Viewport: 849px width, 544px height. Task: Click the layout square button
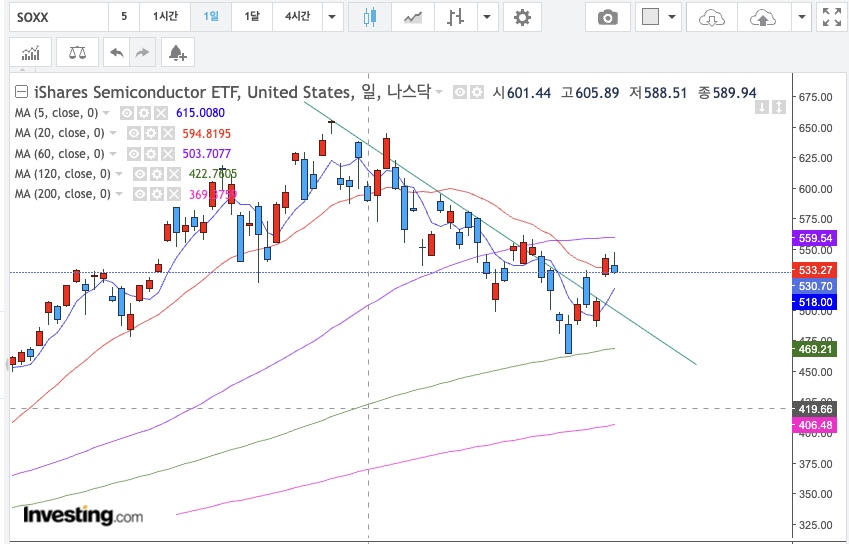[650, 17]
